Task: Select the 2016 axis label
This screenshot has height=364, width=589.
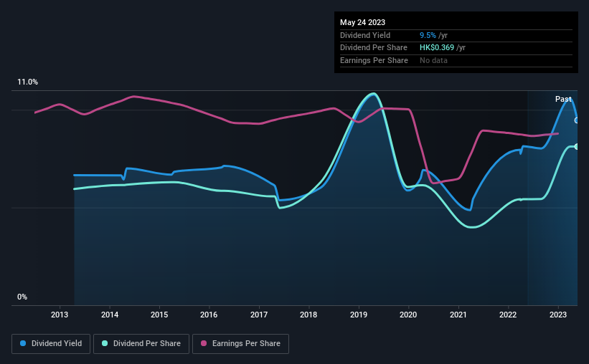Action: coord(209,315)
